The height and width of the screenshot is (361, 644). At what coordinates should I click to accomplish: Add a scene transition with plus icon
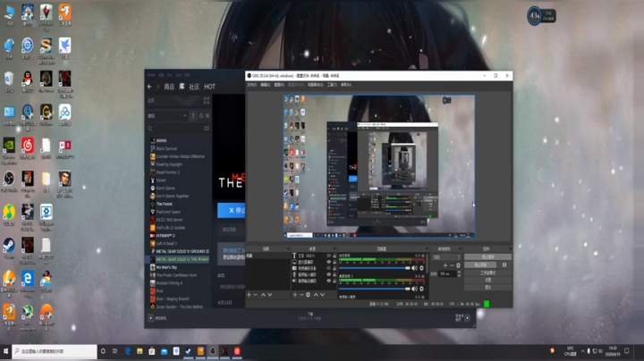(x=445, y=265)
